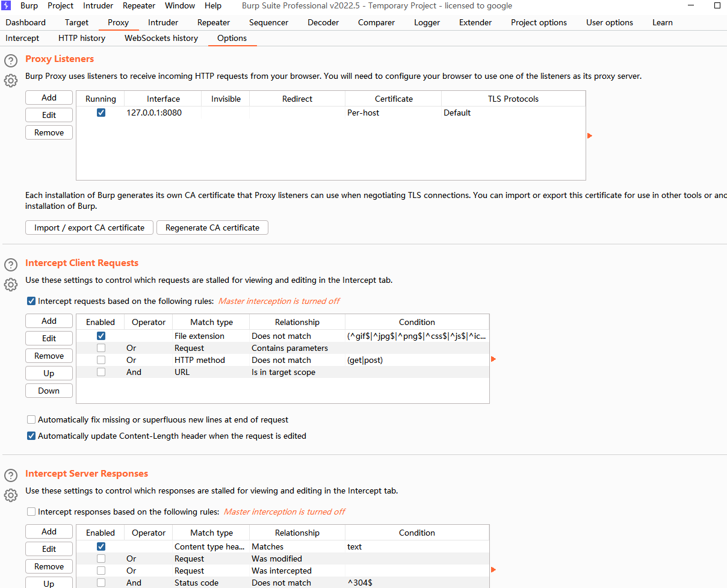Select the 127.0.0.1:8080 interface cell

click(162, 113)
